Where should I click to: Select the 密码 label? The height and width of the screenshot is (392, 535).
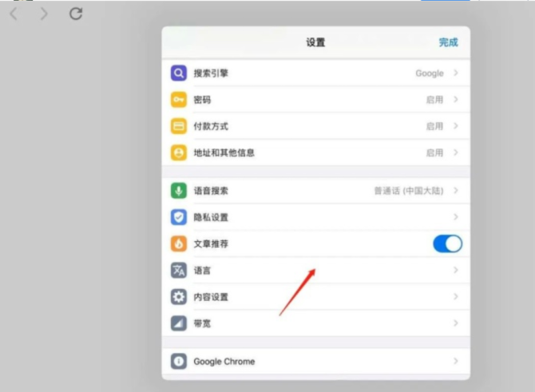click(x=202, y=100)
